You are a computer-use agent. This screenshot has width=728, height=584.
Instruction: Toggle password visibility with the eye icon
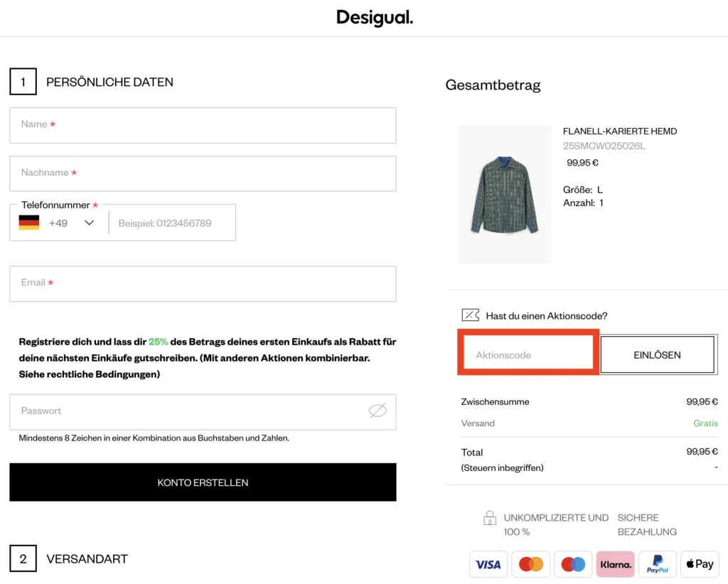[378, 411]
